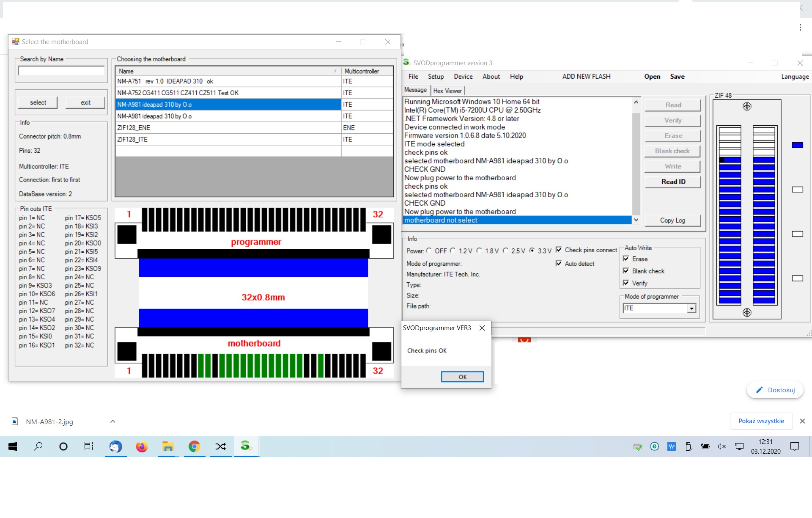Sort list by Multicontroller header
Image resolution: width=812 pixels, height=518 pixels.
point(367,71)
